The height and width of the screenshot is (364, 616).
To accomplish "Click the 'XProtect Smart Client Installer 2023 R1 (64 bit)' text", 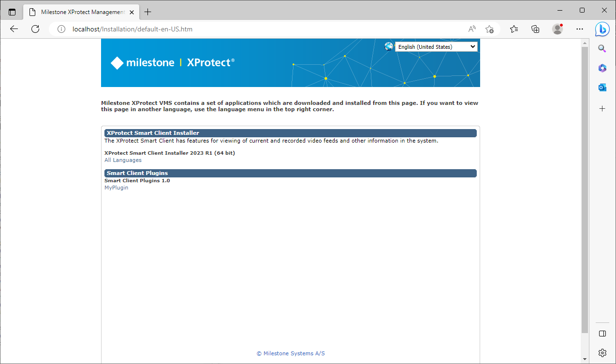I will 170,153.
